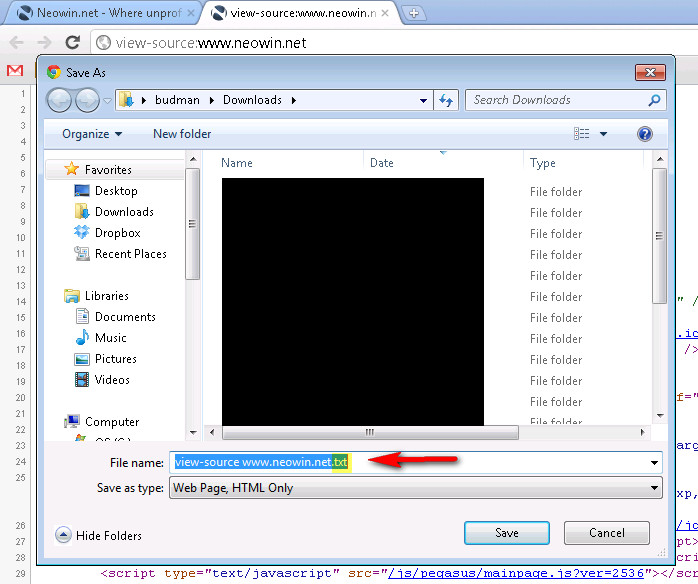The image size is (698, 584).
Task: Select the Favorites header
Action: [108, 170]
